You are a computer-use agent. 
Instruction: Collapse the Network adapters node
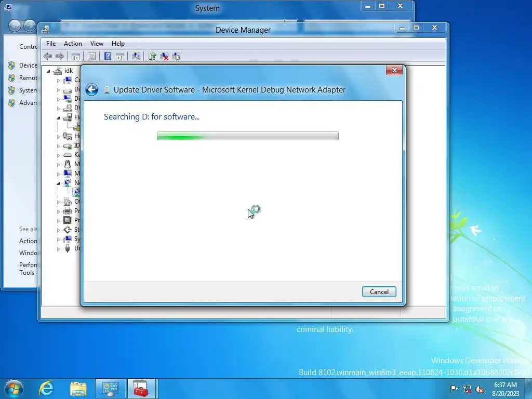(58, 183)
